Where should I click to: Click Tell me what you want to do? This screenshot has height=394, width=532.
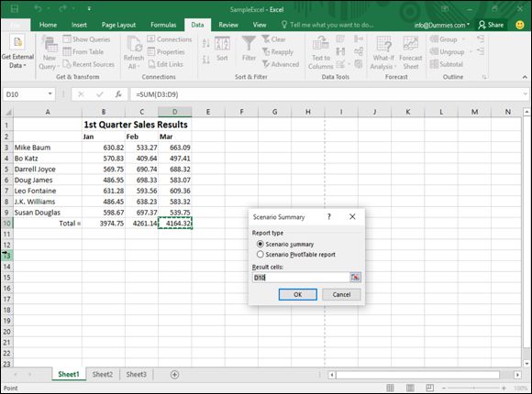tap(327, 25)
